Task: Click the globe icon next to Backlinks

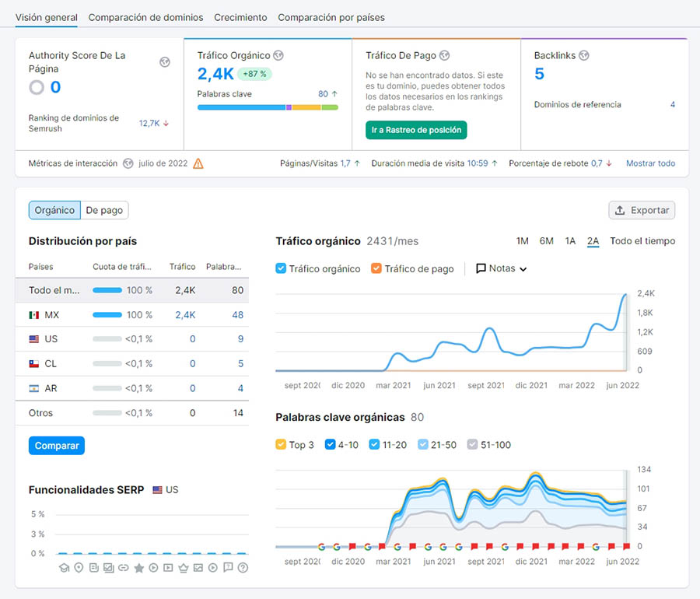Action: click(584, 56)
